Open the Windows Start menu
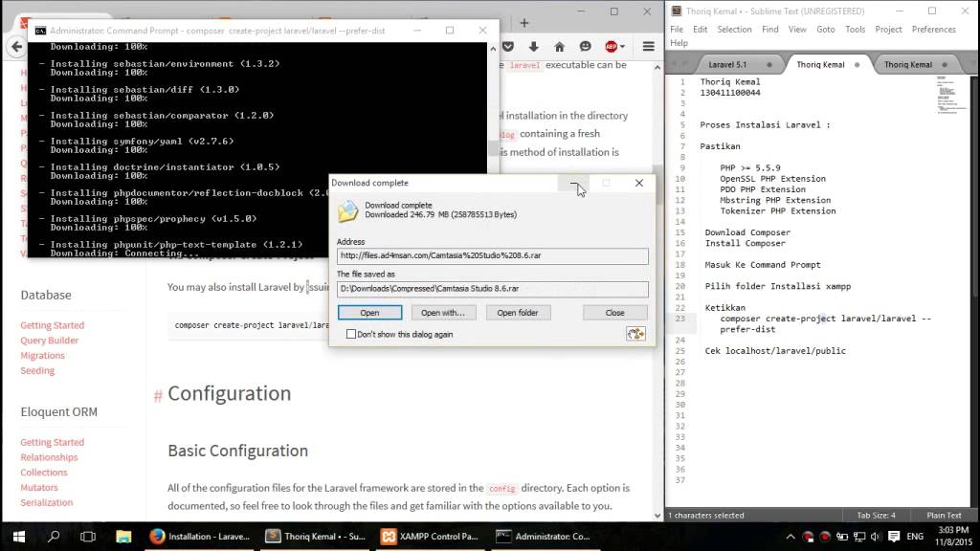The height and width of the screenshot is (551, 980). [x=19, y=537]
